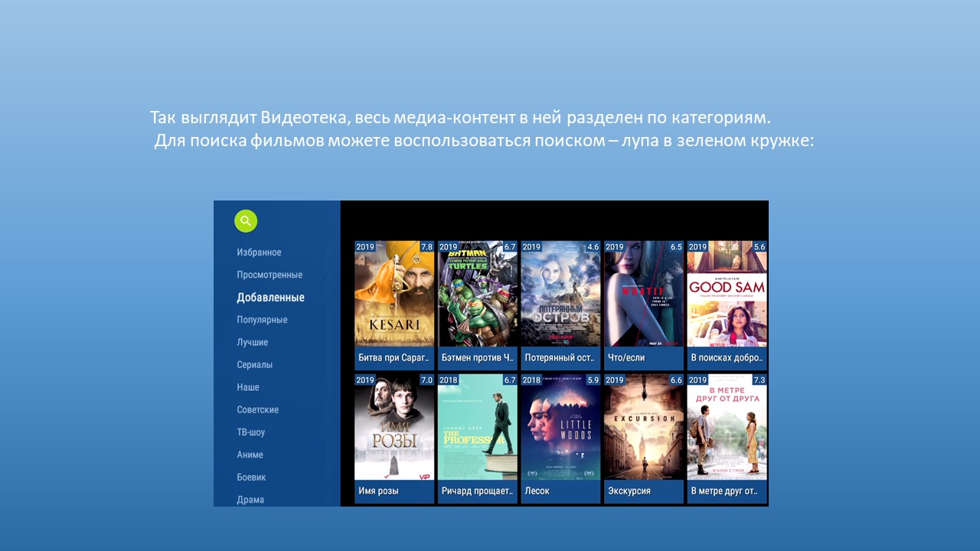980x551 pixels.
Task: Open the What/If poster
Action: [x=644, y=294]
